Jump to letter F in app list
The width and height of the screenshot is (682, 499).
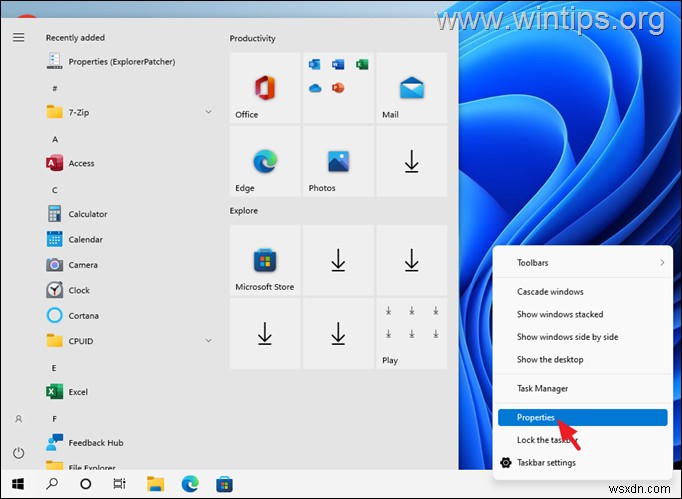[x=54, y=419]
